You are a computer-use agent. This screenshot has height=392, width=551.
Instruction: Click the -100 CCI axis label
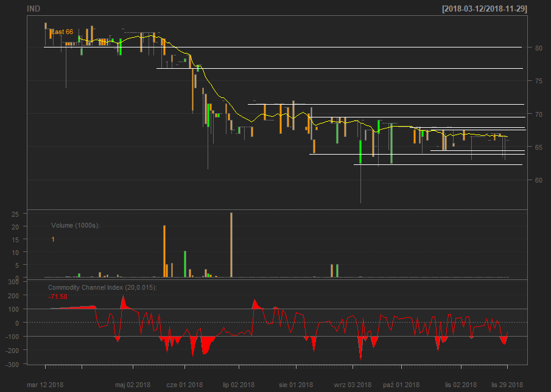12,337
